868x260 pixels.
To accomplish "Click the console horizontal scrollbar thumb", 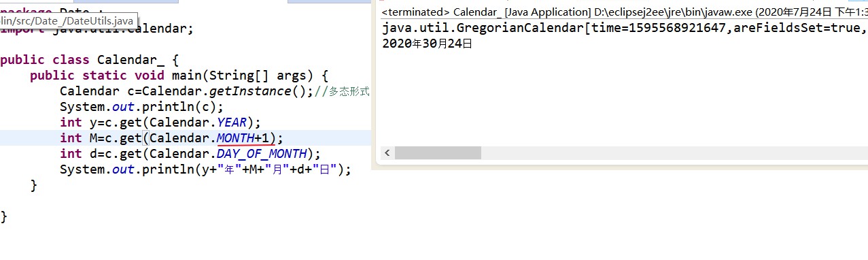I will point(438,153).
